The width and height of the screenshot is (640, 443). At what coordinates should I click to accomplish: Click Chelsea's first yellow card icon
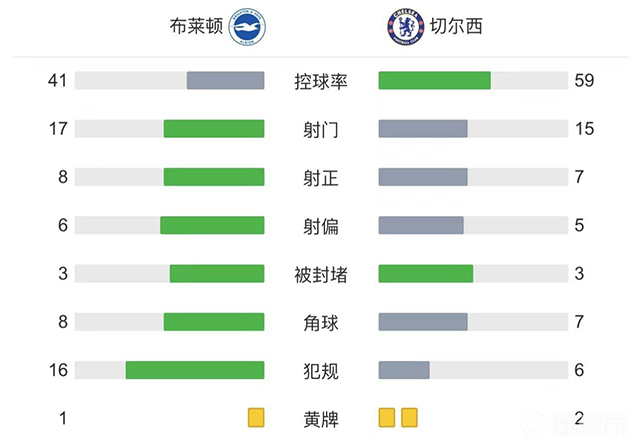point(388,418)
